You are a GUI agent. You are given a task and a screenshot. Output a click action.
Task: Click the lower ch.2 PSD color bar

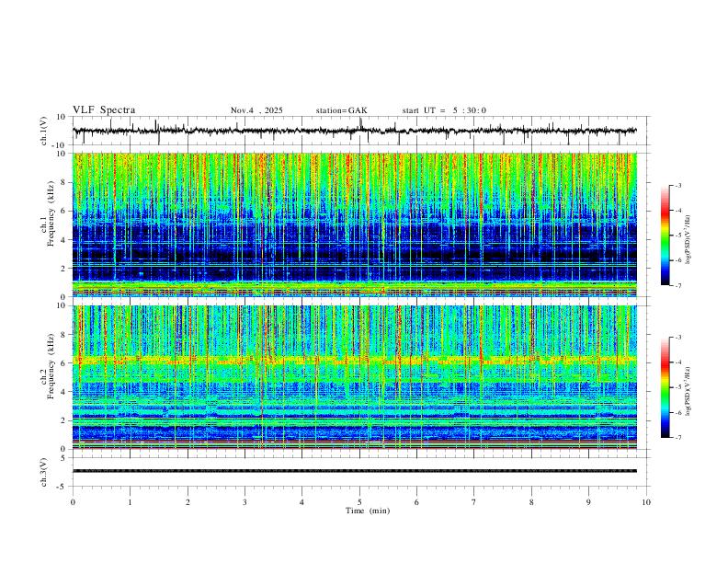[x=665, y=387]
